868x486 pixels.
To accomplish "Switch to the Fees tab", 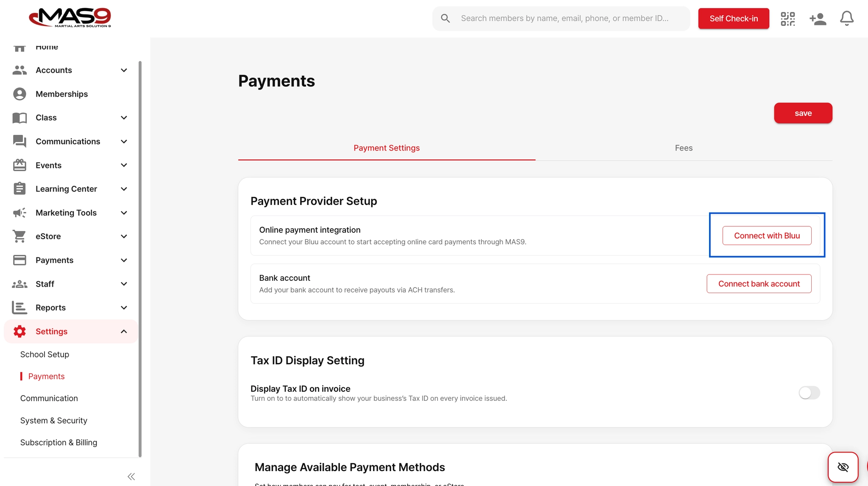I will point(683,148).
